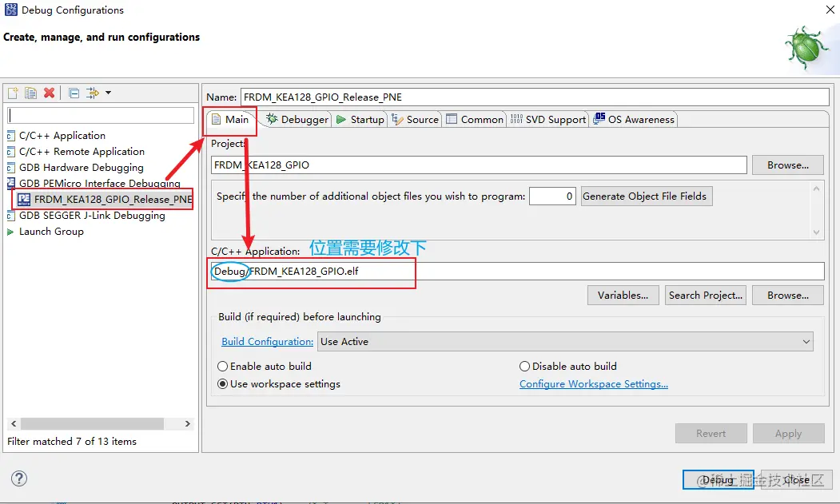Open Configure Workspace Settings link
840x504 pixels.
click(x=594, y=384)
